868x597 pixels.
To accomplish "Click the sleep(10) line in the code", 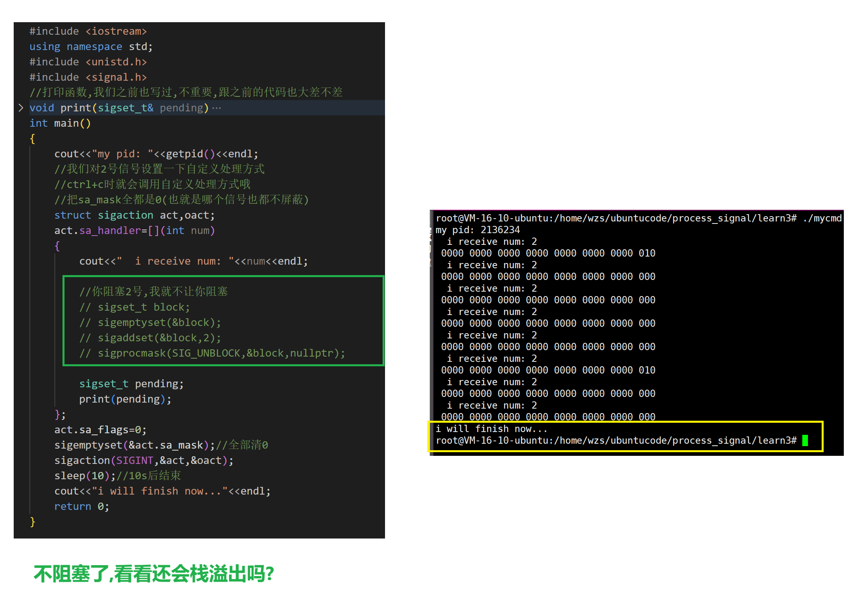I will pyautogui.click(x=82, y=476).
